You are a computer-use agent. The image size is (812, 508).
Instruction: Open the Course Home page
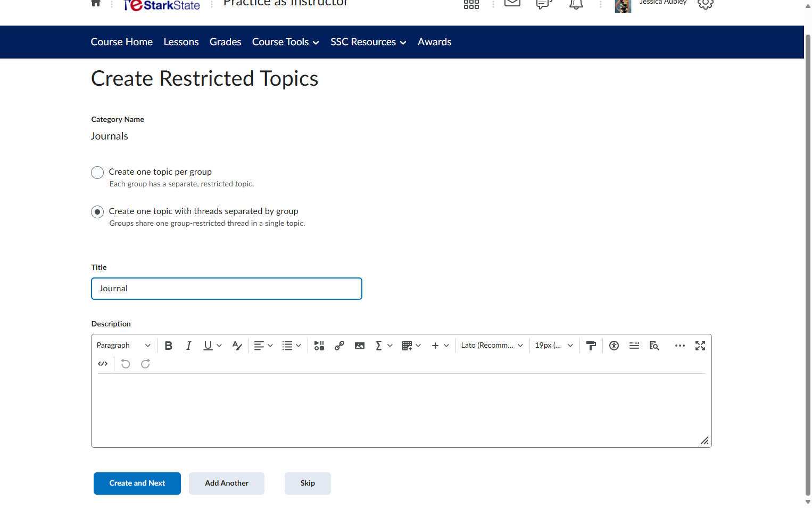122,42
